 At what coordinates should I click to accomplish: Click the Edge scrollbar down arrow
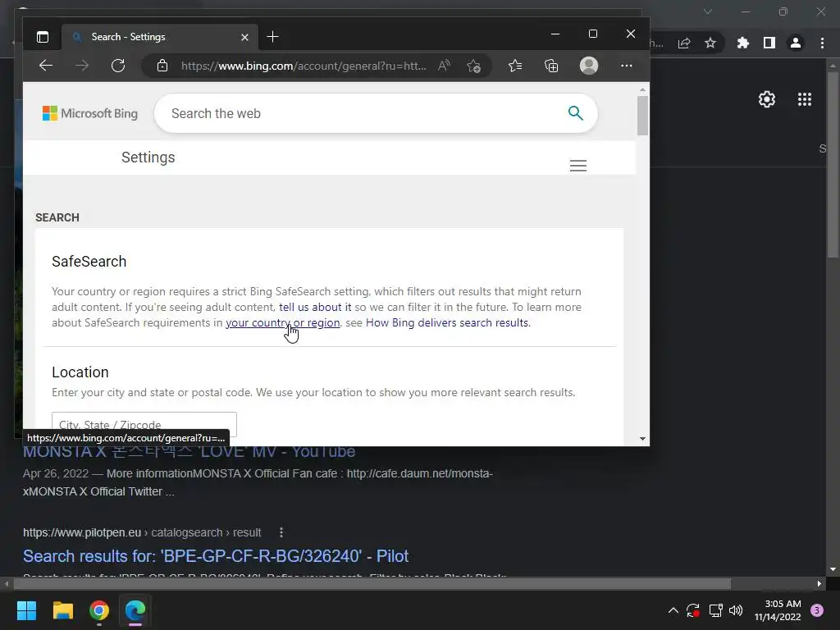(642, 440)
